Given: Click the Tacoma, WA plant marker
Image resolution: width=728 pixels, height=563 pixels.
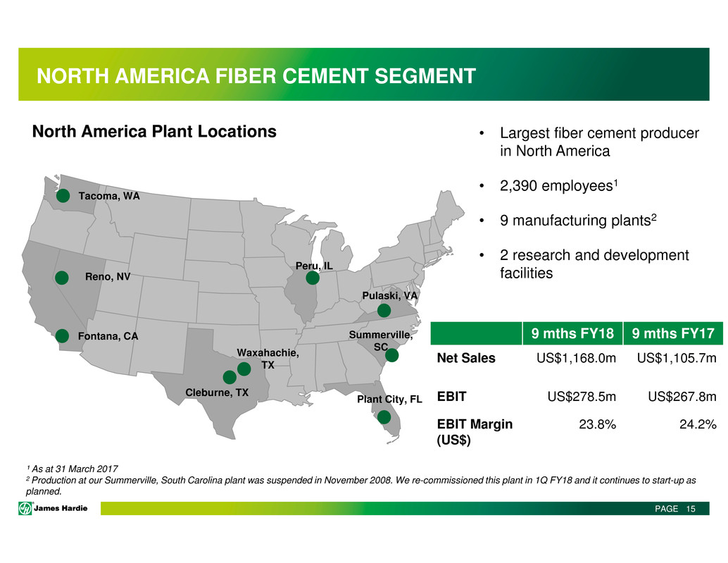Looking at the screenshot, I should 63,196.
